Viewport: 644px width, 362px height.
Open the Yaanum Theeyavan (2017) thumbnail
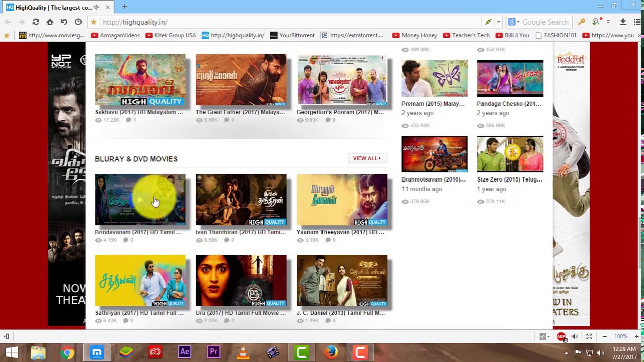tap(342, 200)
